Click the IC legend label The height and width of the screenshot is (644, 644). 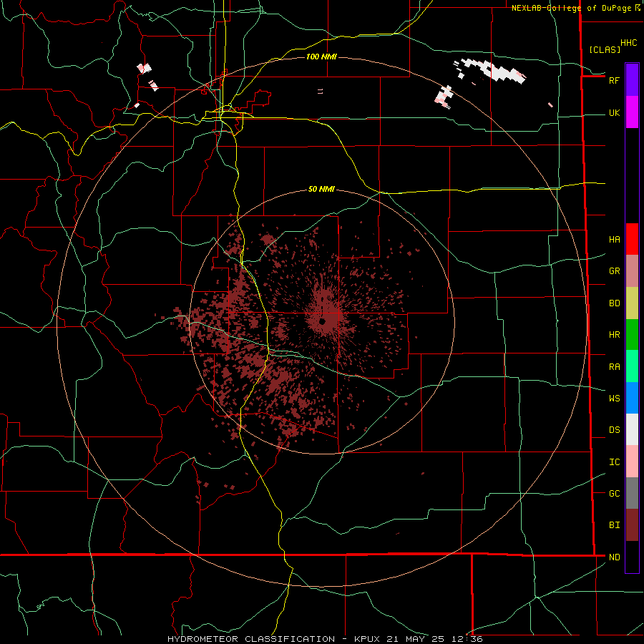click(614, 462)
